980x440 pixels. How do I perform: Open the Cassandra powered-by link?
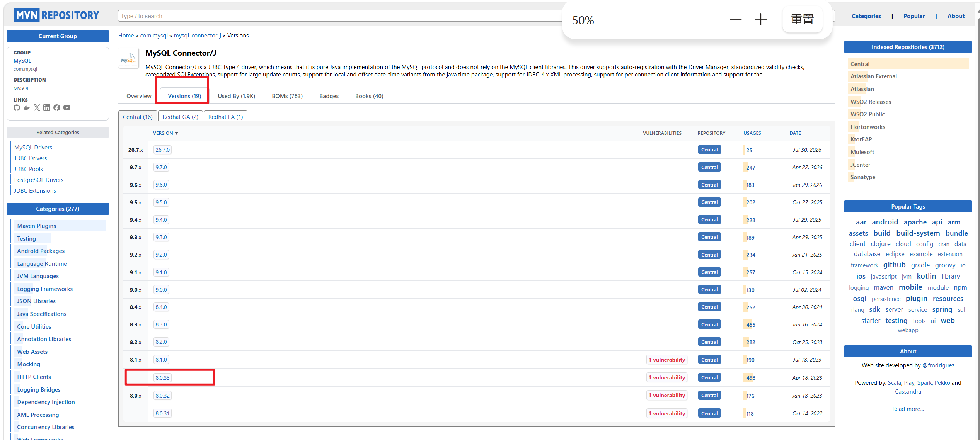908,392
